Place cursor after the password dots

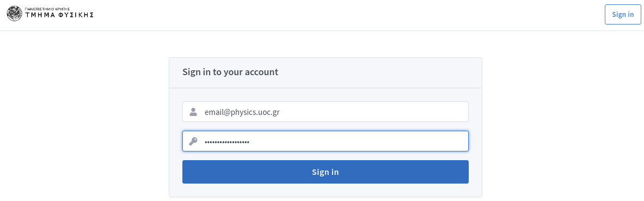pyautogui.click(x=250, y=142)
